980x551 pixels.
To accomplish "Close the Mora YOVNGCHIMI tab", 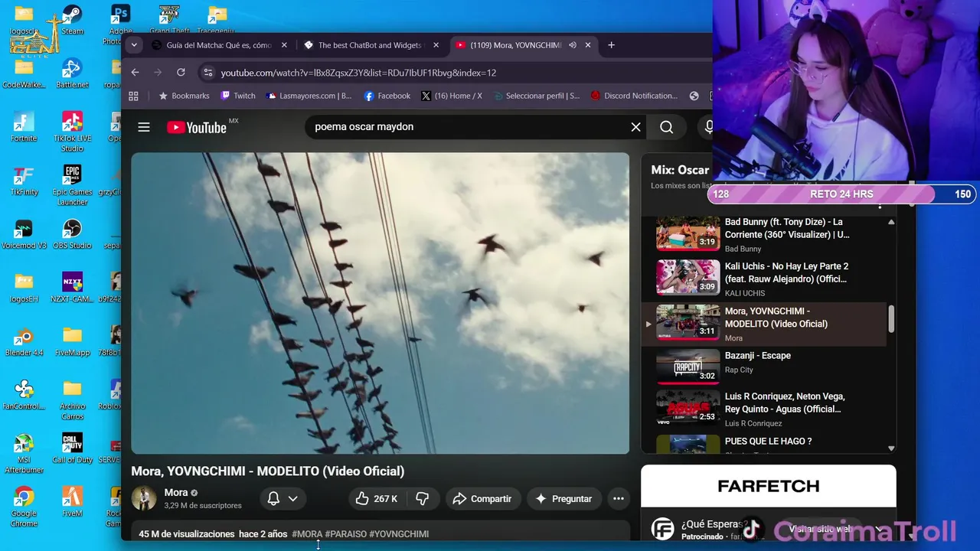I will 588,45.
